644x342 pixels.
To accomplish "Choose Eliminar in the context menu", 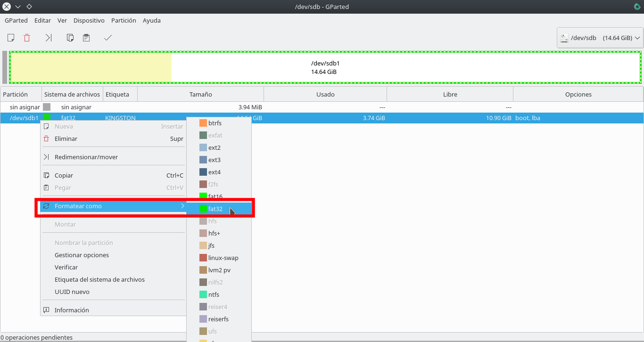I will click(x=114, y=138).
